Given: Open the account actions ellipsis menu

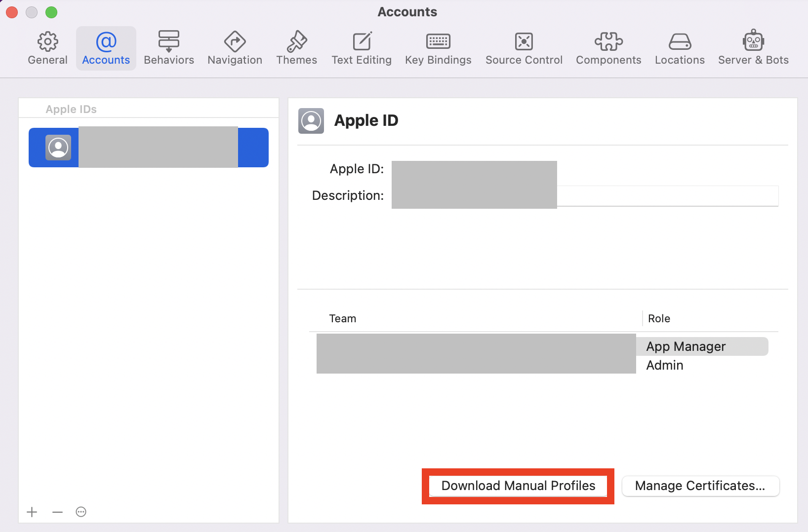Looking at the screenshot, I should click(x=81, y=512).
